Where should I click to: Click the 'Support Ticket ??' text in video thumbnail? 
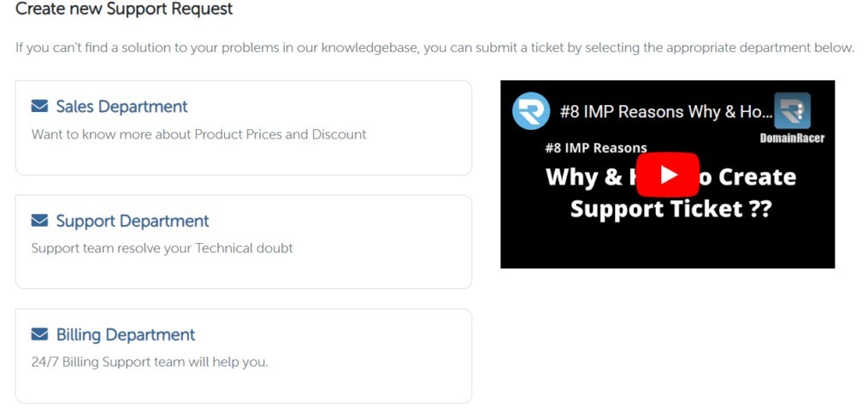click(x=670, y=209)
